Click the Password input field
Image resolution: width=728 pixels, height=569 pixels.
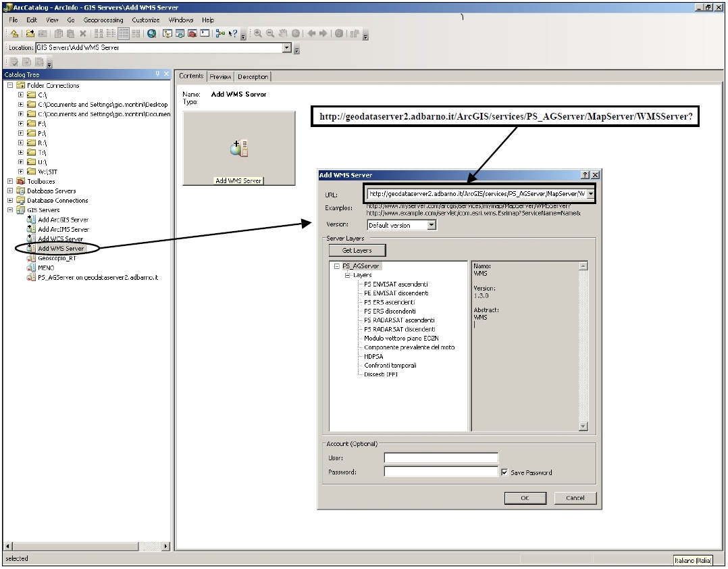[x=441, y=472]
